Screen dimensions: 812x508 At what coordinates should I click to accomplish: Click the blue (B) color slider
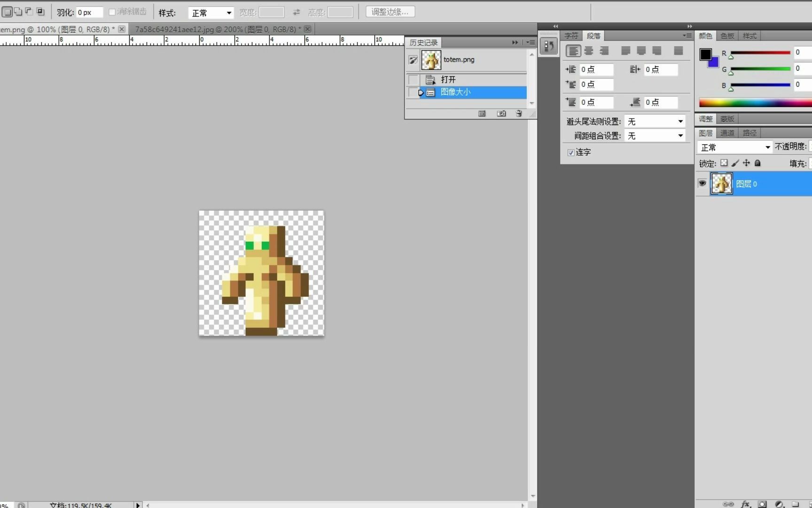point(760,85)
